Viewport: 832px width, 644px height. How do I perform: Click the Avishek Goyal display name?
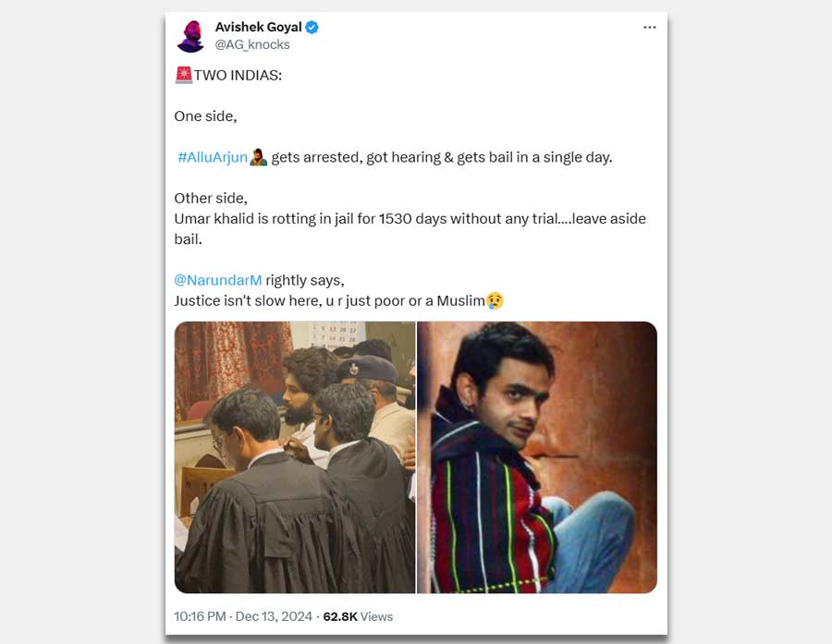[259, 27]
